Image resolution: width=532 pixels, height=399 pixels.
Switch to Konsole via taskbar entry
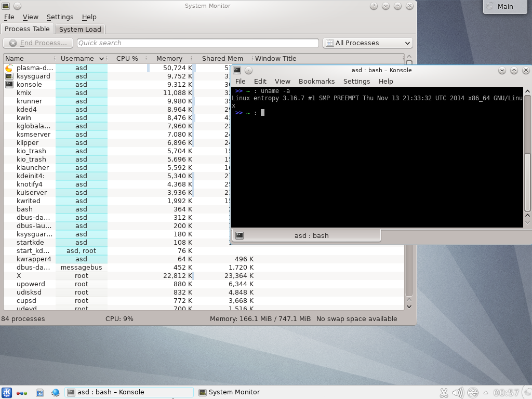coord(129,392)
